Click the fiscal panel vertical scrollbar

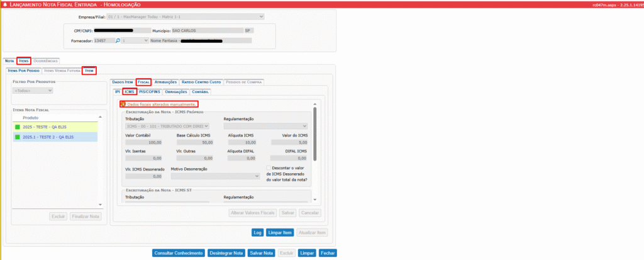pyautogui.click(x=314, y=132)
